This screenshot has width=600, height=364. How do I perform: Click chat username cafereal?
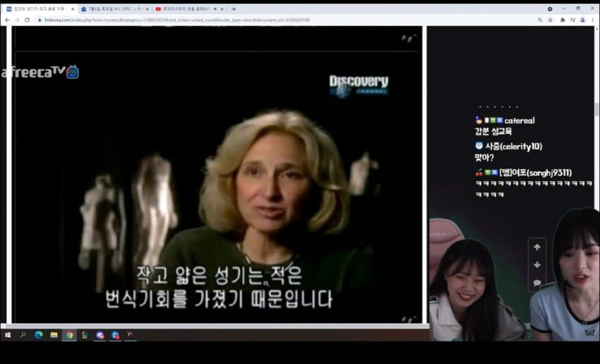520,121
